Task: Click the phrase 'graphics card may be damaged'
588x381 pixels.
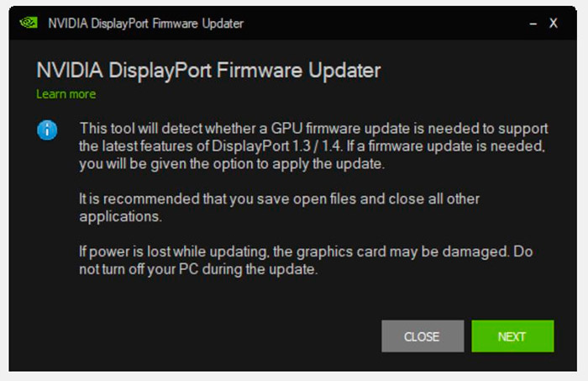Action: click(402, 251)
